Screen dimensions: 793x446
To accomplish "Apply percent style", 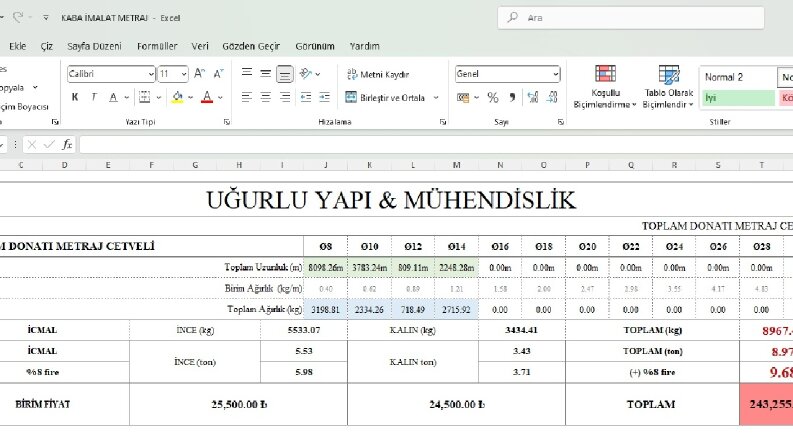I will tap(493, 97).
